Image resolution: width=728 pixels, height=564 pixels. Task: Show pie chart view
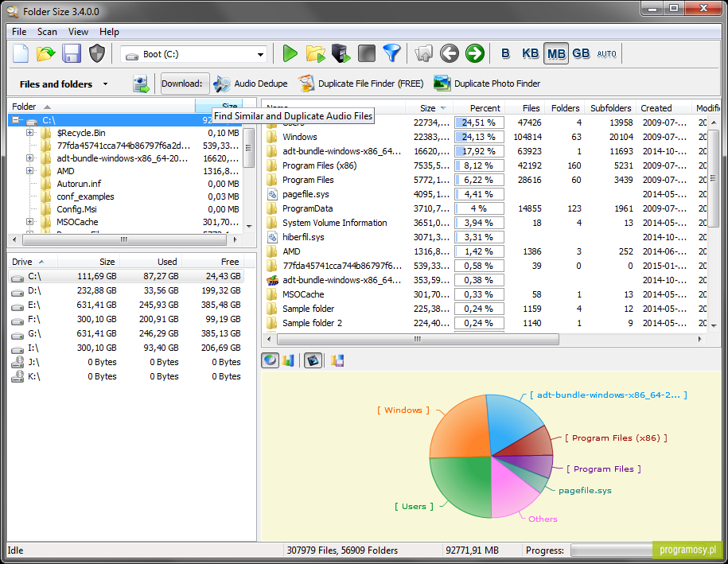pos(271,360)
